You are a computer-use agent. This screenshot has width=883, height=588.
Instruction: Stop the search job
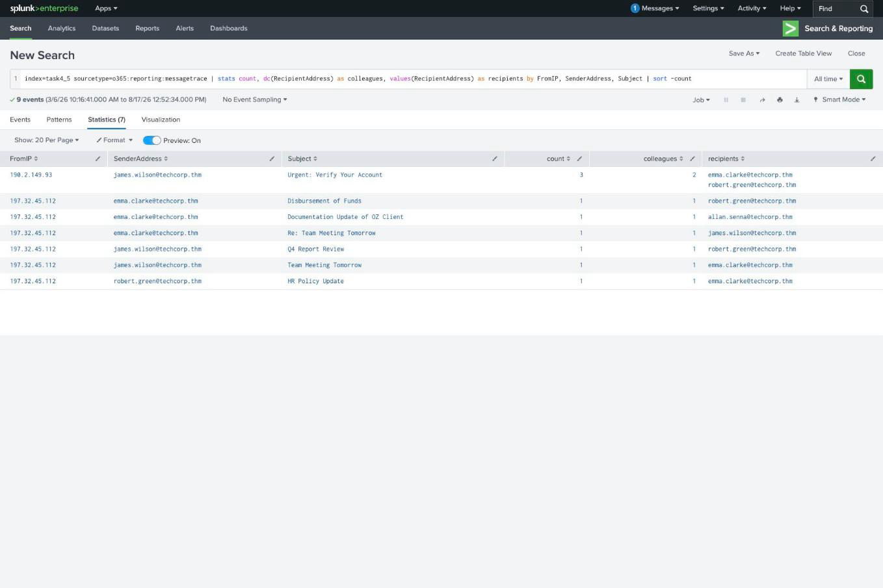tap(743, 99)
